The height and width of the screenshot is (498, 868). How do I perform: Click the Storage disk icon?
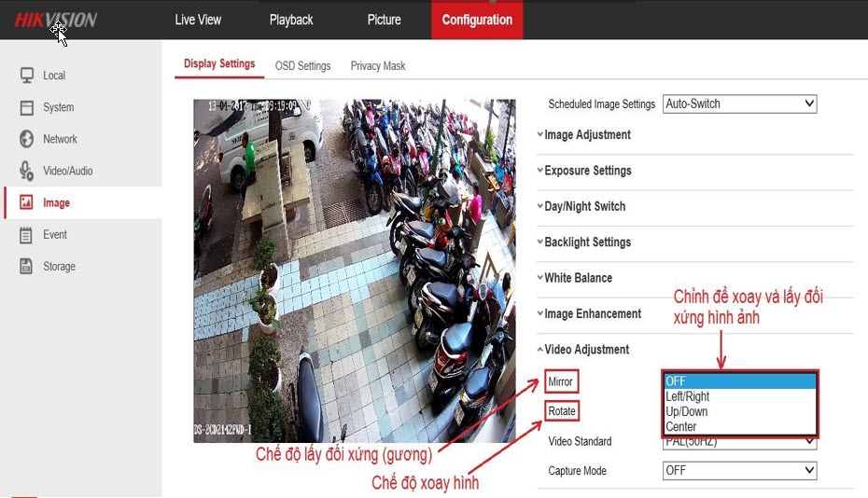(x=26, y=267)
